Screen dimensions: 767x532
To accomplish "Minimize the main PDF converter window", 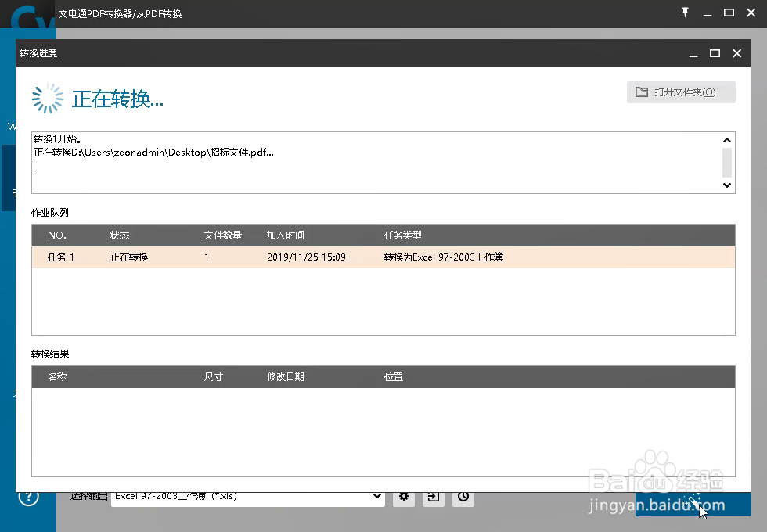I will pos(708,13).
